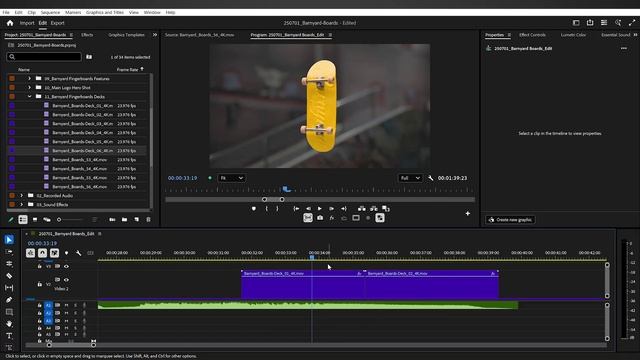640x360 pixels.
Task: Open the Button Editor plus icon
Action: click(468, 213)
